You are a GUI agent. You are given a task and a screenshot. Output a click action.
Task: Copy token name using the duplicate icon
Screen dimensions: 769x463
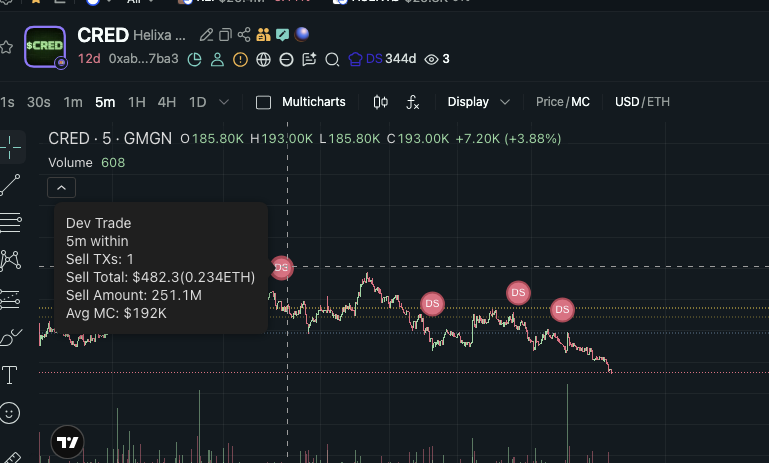tap(225, 35)
